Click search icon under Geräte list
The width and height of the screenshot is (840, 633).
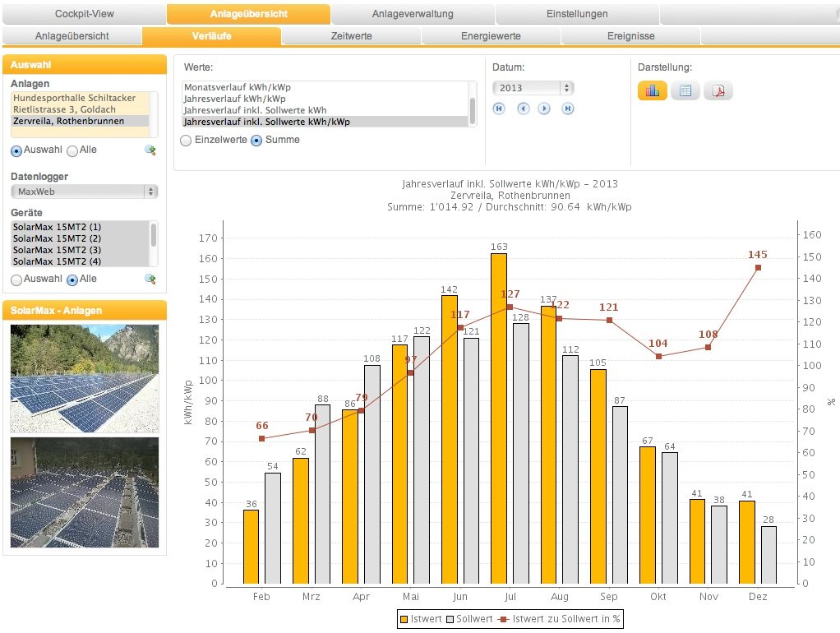coord(150,280)
